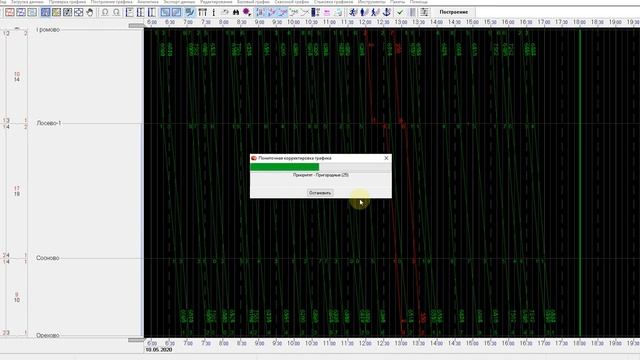Open the Редактирование menu
640x360 pixels.
pos(216,2)
